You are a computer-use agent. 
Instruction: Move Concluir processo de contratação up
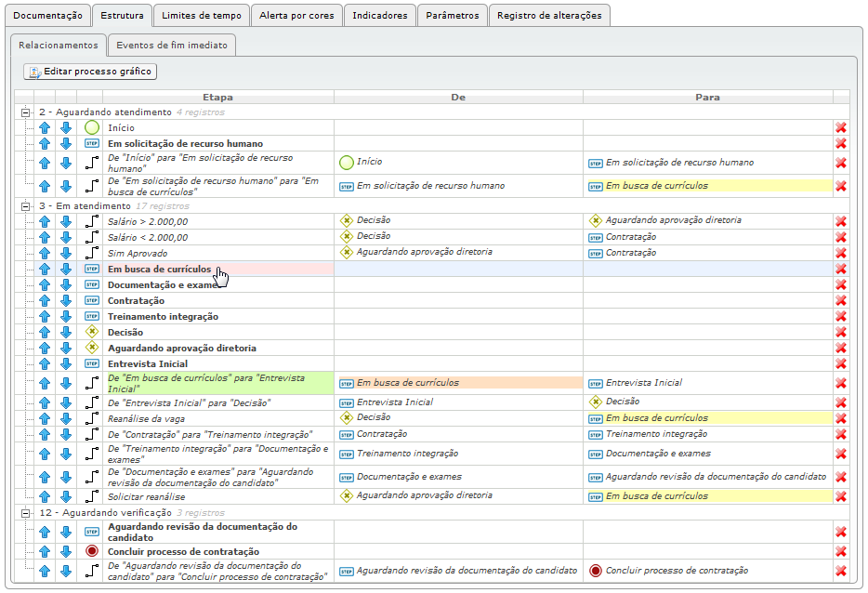[x=45, y=551]
